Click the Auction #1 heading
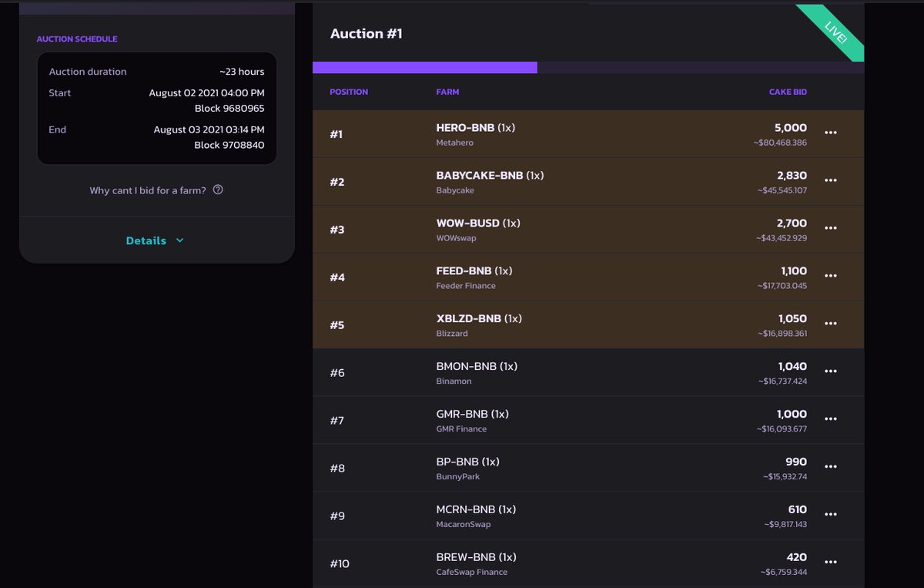Viewport: 924px width, 588px height. coord(367,34)
